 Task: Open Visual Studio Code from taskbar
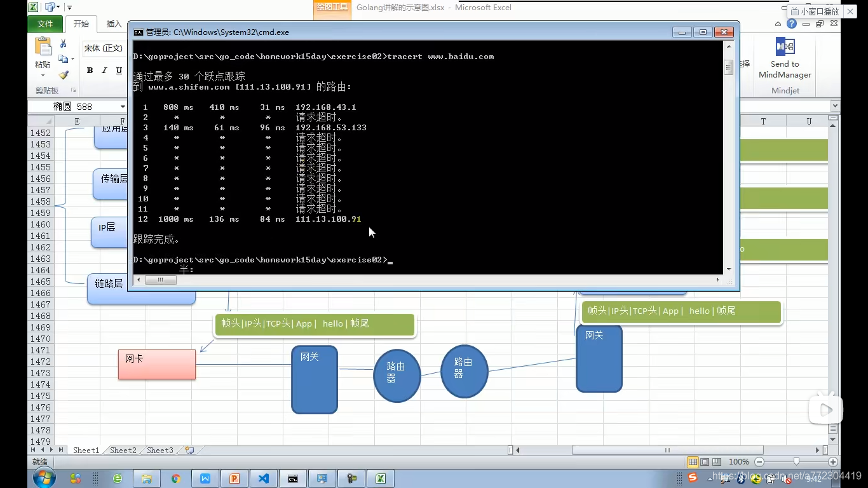click(x=264, y=478)
